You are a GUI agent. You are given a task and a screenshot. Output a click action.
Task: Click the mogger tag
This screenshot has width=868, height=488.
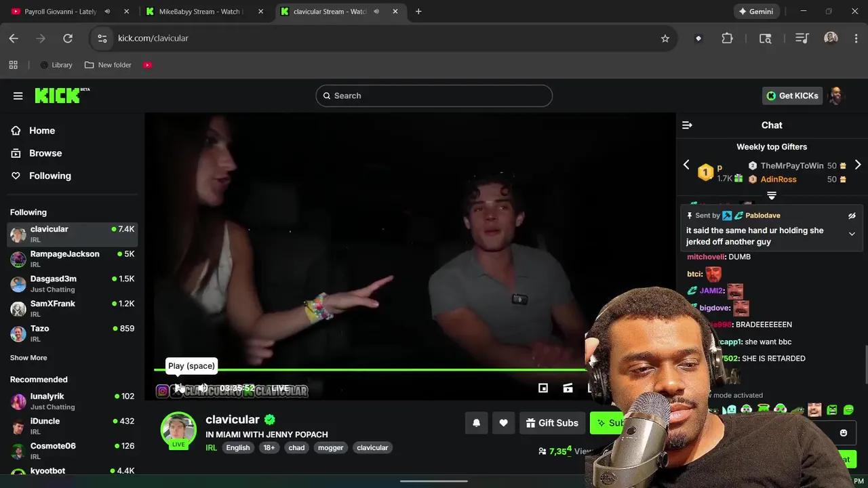click(x=331, y=448)
